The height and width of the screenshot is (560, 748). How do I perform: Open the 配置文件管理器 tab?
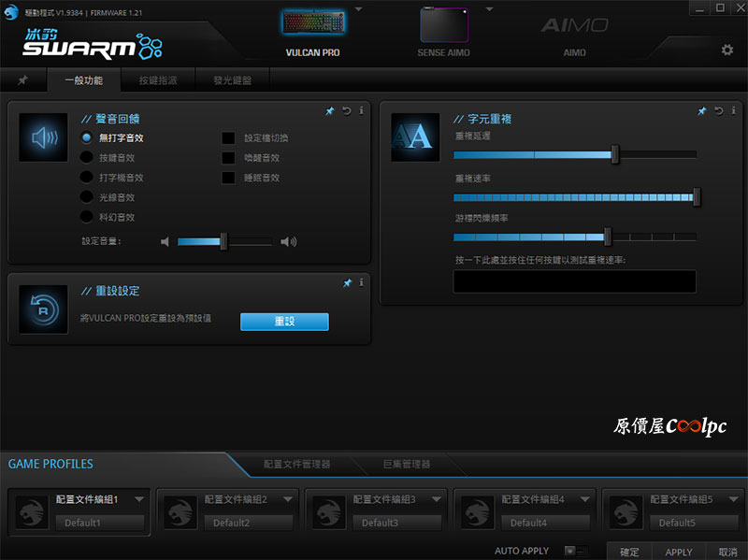coord(296,464)
